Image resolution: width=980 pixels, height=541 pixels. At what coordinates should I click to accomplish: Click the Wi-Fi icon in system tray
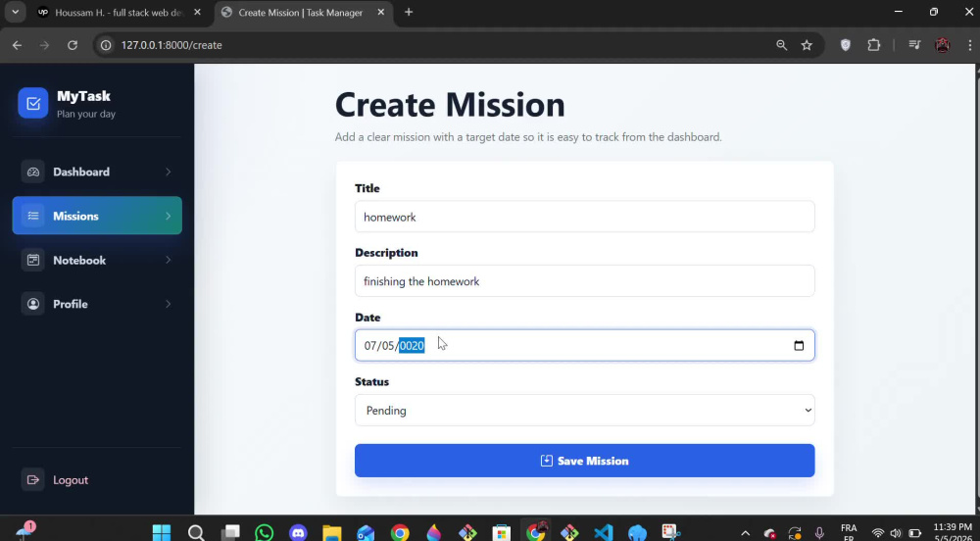[878, 533]
